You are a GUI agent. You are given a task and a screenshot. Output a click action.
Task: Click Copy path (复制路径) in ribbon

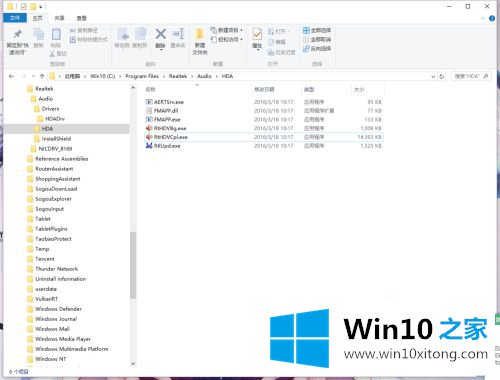(x=84, y=30)
